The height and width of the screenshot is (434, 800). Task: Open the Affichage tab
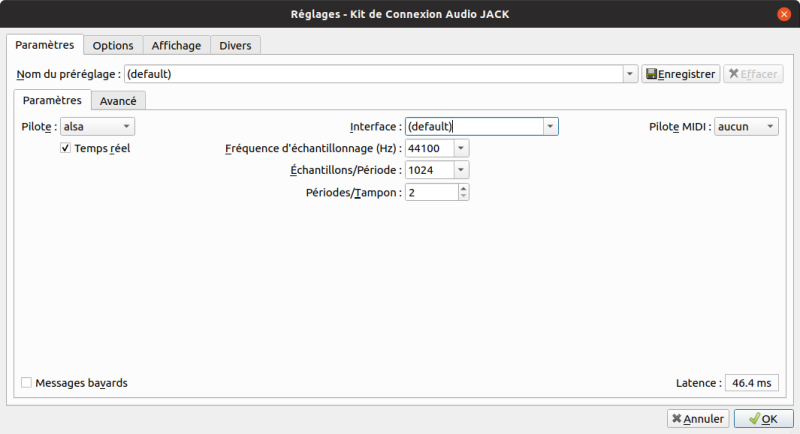(x=176, y=46)
